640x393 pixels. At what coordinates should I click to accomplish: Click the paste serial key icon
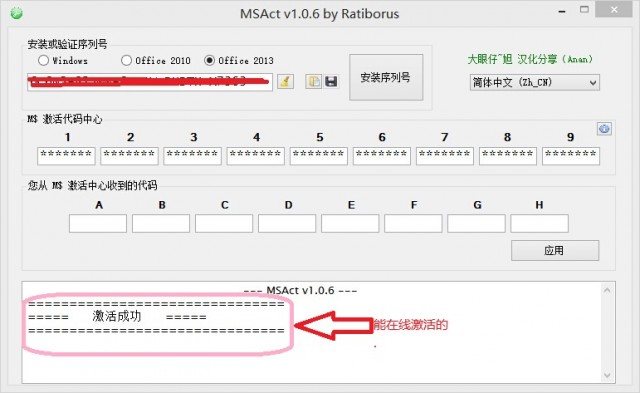click(313, 81)
